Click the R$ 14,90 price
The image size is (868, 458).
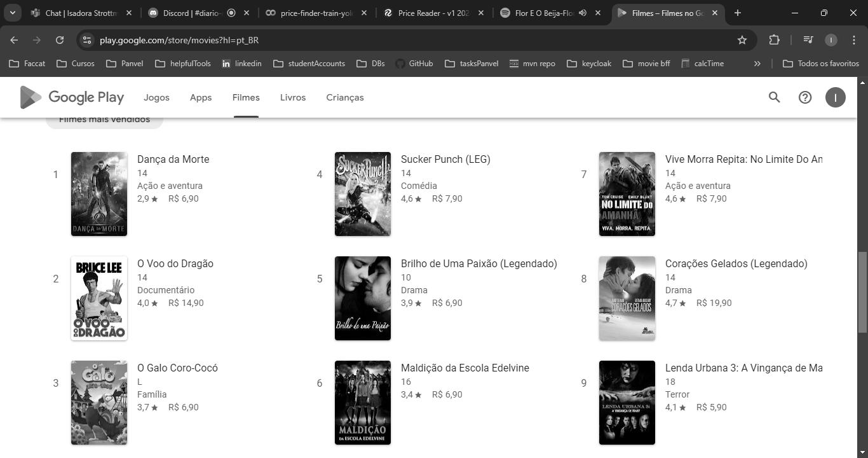pyautogui.click(x=186, y=303)
